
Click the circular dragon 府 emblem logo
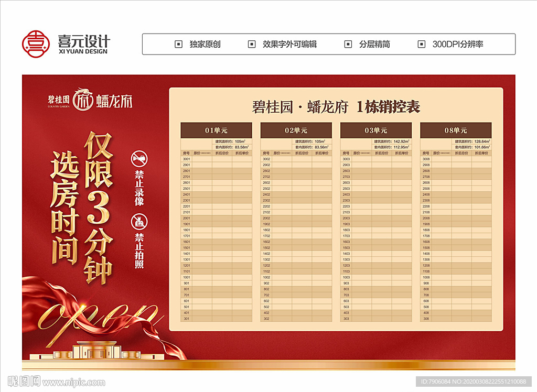[x=83, y=100]
